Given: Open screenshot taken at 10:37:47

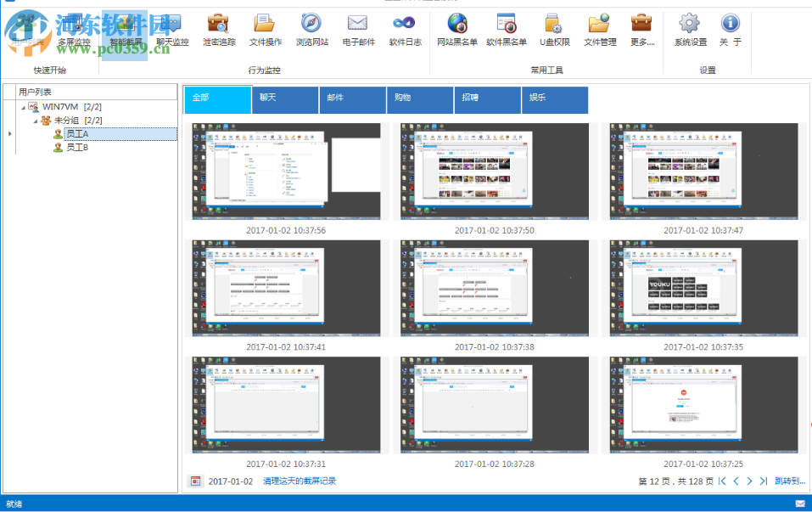Looking at the screenshot, I should pos(703,171).
